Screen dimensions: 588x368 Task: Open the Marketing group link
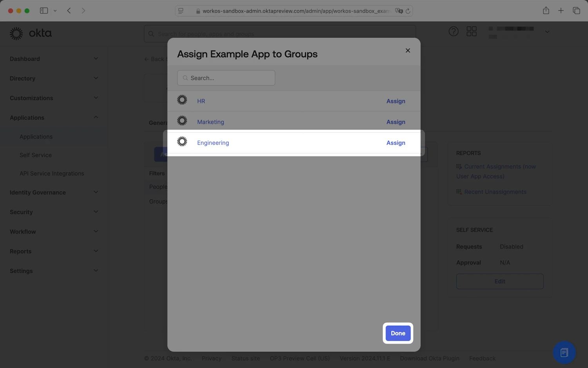tap(211, 122)
